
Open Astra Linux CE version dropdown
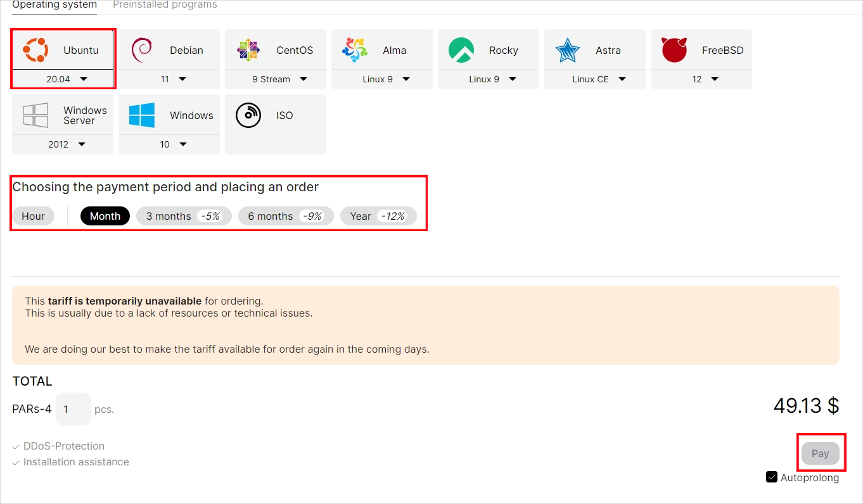595,79
